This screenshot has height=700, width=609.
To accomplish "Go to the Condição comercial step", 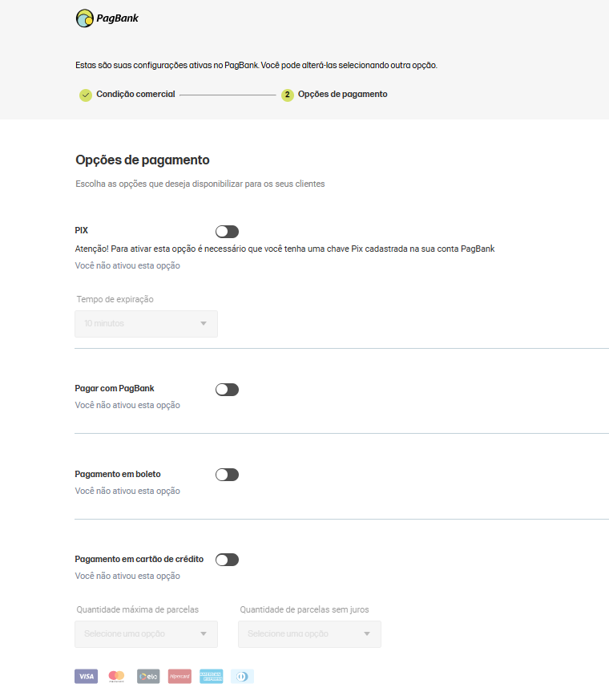I will click(x=135, y=94).
